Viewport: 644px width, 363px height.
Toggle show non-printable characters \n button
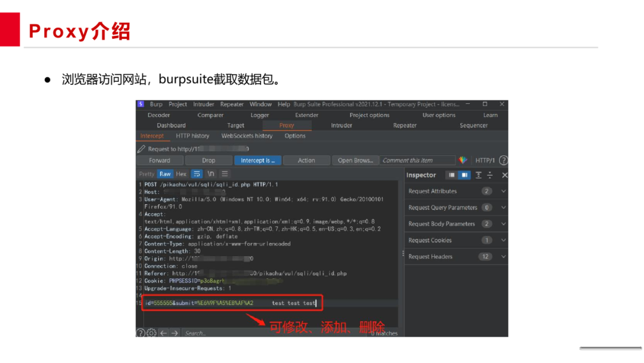210,174
